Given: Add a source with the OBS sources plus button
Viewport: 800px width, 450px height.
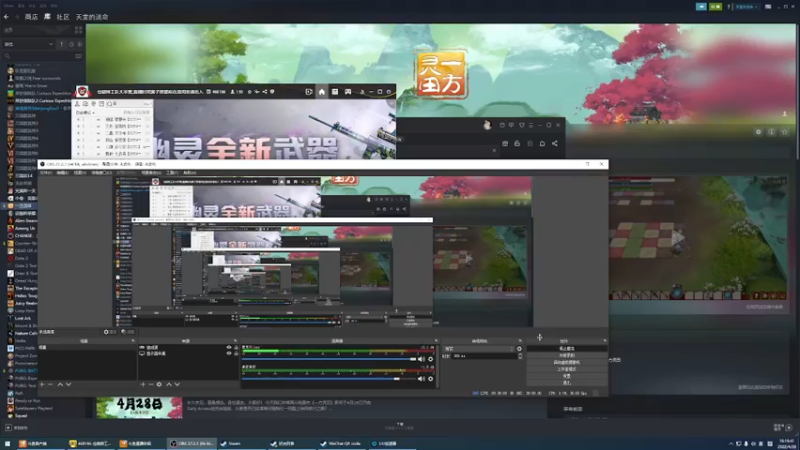Looking at the screenshot, I should [x=143, y=384].
